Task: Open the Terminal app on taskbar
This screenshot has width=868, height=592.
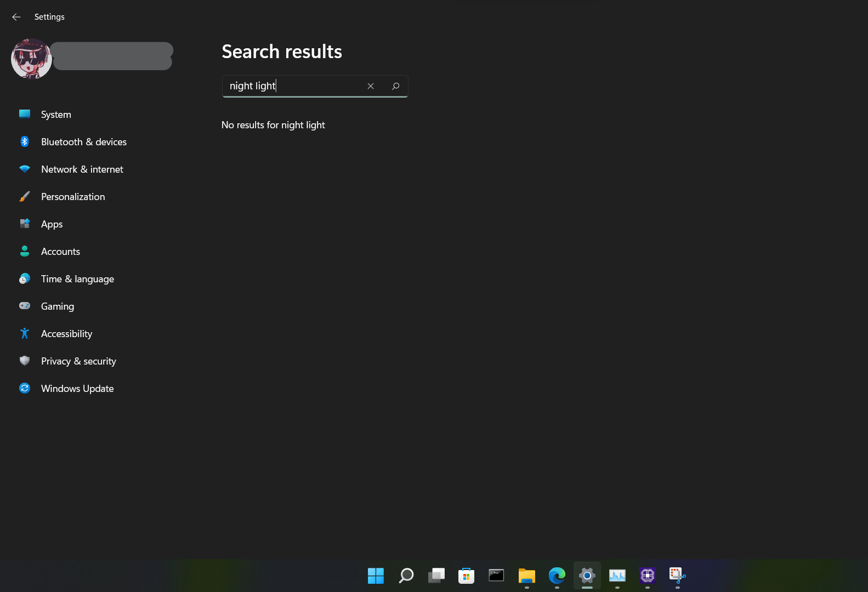Action: click(x=496, y=576)
